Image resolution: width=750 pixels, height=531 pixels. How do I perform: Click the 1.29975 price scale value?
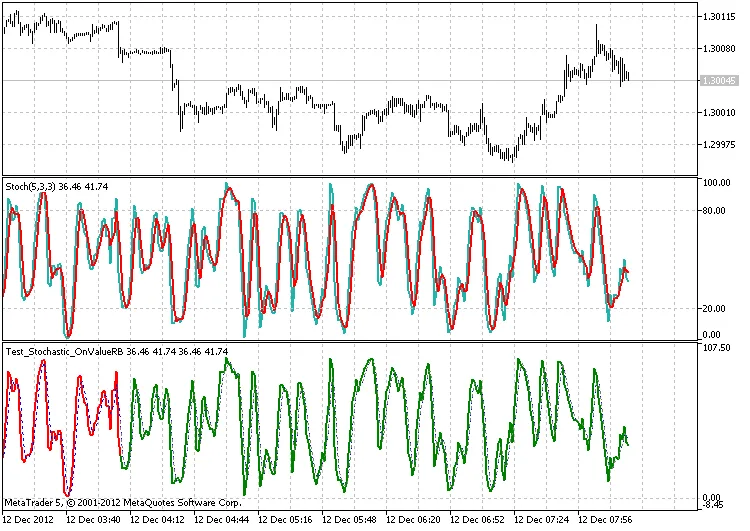[719, 144]
